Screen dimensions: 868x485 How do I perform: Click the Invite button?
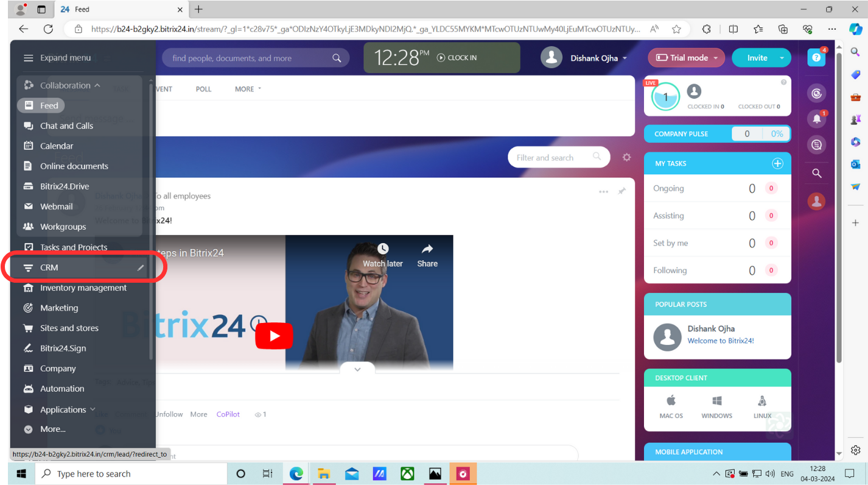coord(757,58)
